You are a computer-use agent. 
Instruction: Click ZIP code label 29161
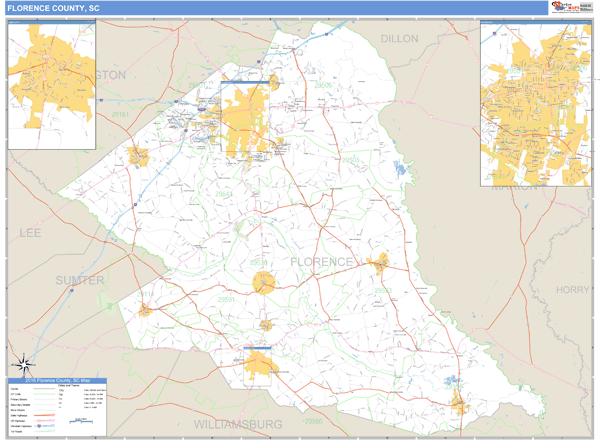tap(120, 114)
